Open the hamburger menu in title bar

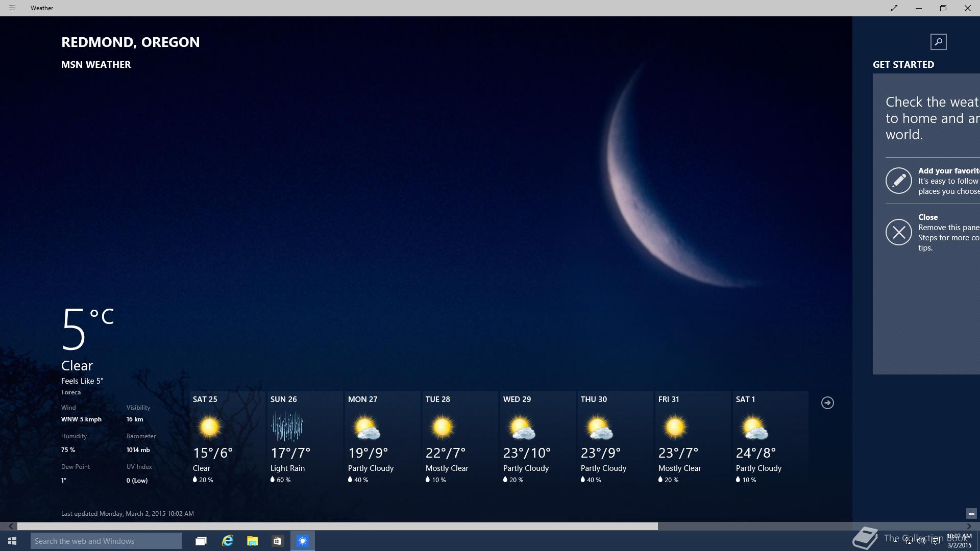click(x=12, y=8)
